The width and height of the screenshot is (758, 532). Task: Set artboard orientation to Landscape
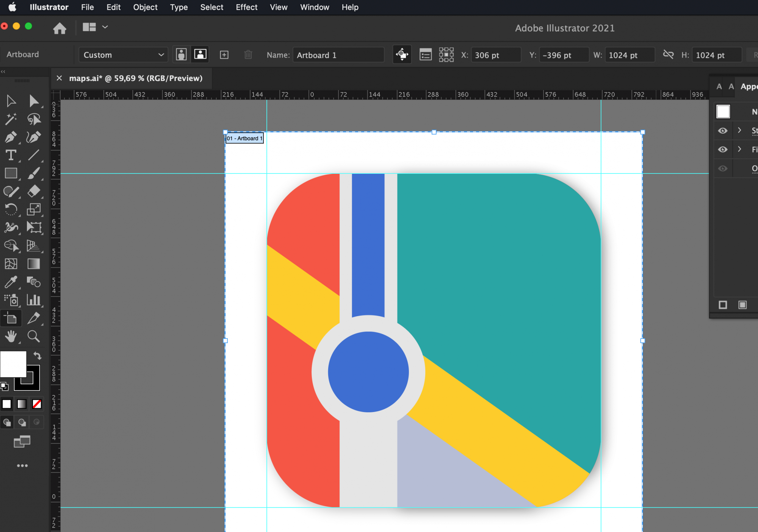(200, 55)
